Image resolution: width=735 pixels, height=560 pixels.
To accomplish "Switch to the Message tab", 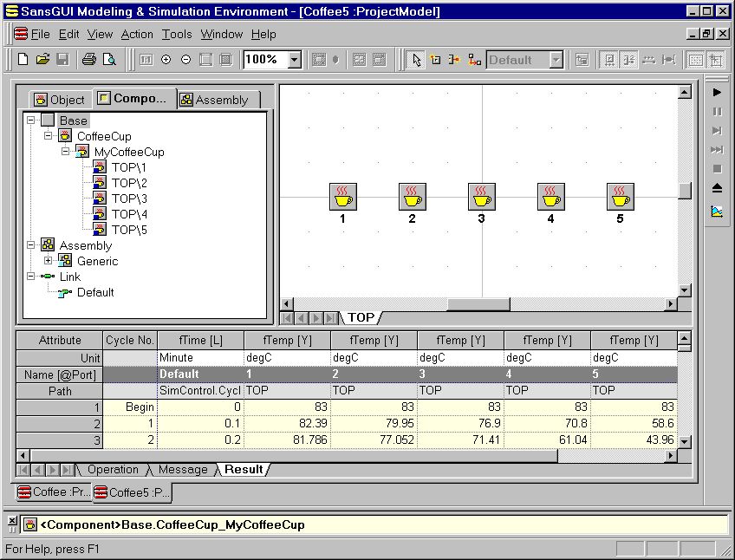I will click(x=183, y=470).
